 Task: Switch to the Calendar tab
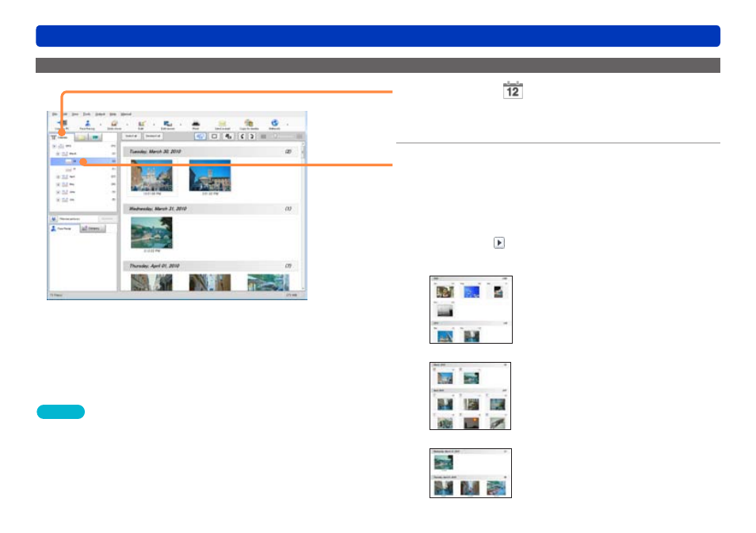pyautogui.click(x=61, y=137)
